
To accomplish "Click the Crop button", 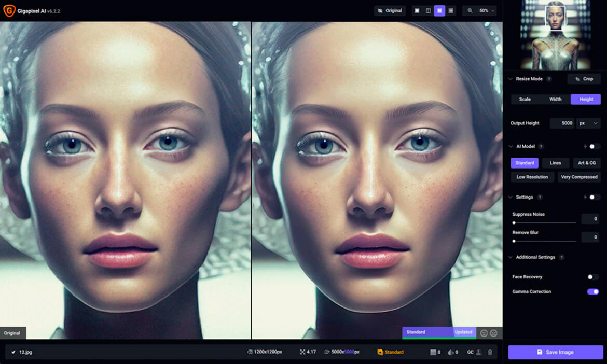I will 584,79.
